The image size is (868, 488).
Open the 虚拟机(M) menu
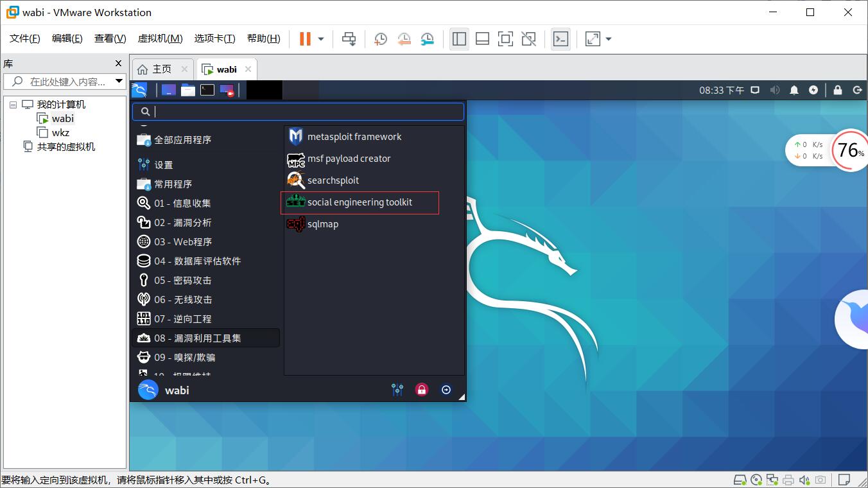pyautogui.click(x=160, y=39)
